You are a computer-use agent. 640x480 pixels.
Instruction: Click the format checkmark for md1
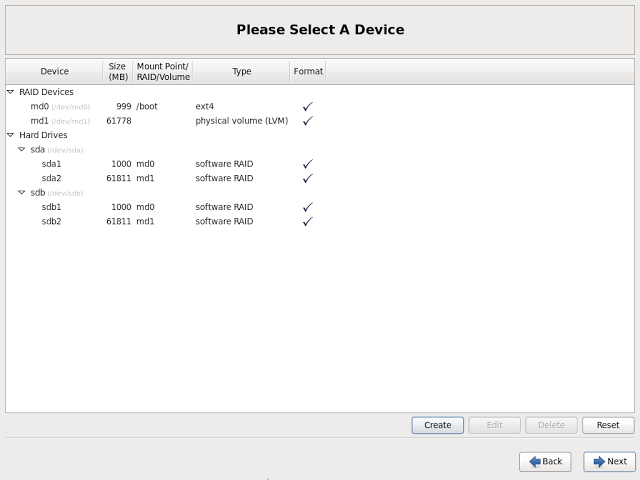point(308,121)
